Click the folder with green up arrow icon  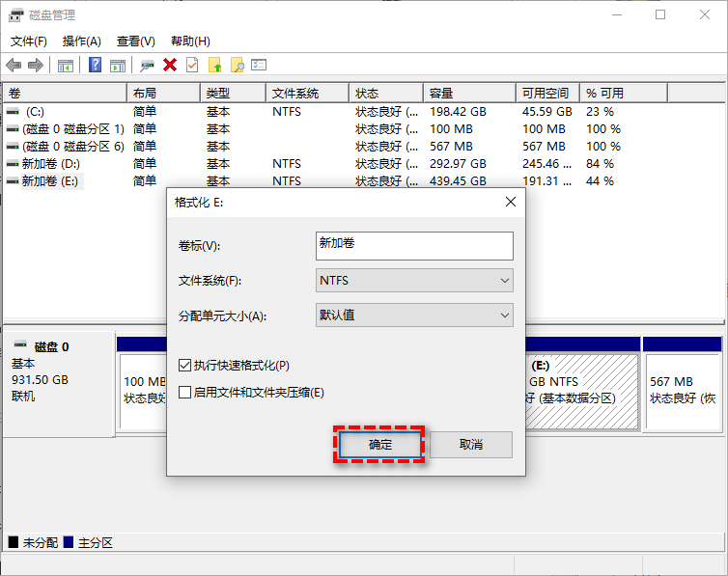(215, 65)
